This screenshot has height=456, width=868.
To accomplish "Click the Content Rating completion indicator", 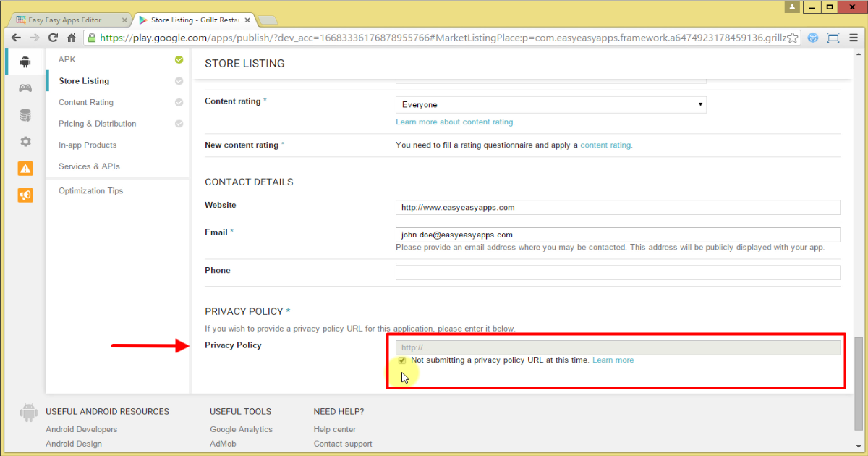I will point(179,102).
